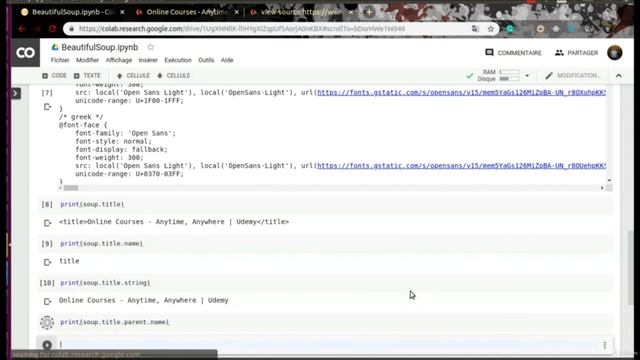Click the colab.research.google.com address bar
640x360 pixels.
click(242, 29)
